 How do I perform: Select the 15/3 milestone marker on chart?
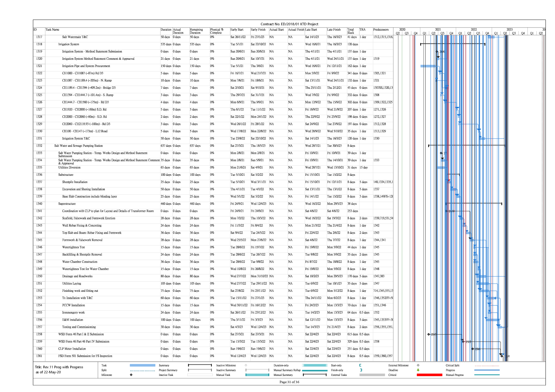coord(463,342)
